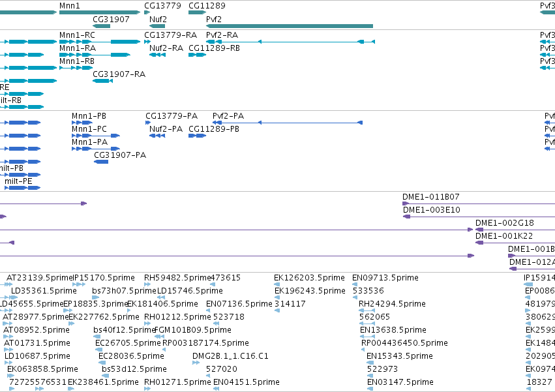Click the Mnn1-RC transcript glyph
Screen dimensions: 555x392
(100, 42)
